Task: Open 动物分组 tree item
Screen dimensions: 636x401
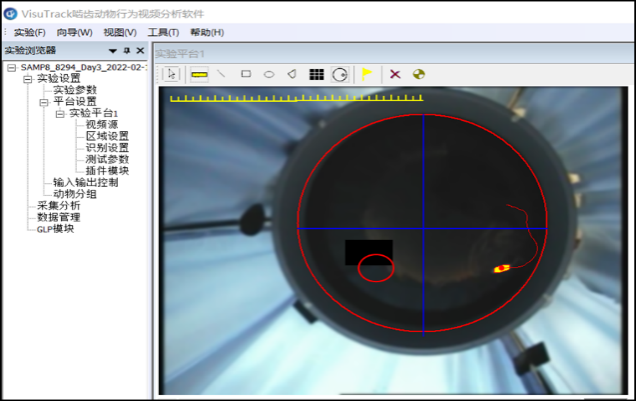Action: point(75,194)
